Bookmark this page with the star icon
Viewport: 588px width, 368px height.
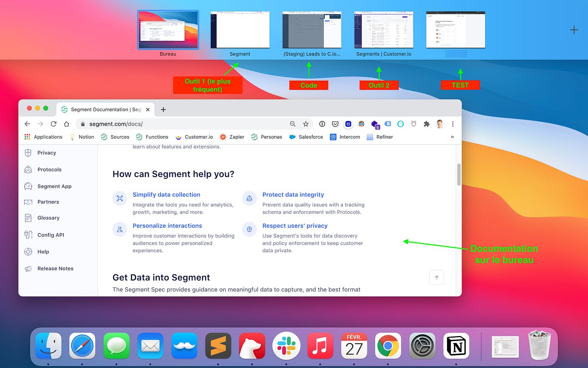(306, 124)
